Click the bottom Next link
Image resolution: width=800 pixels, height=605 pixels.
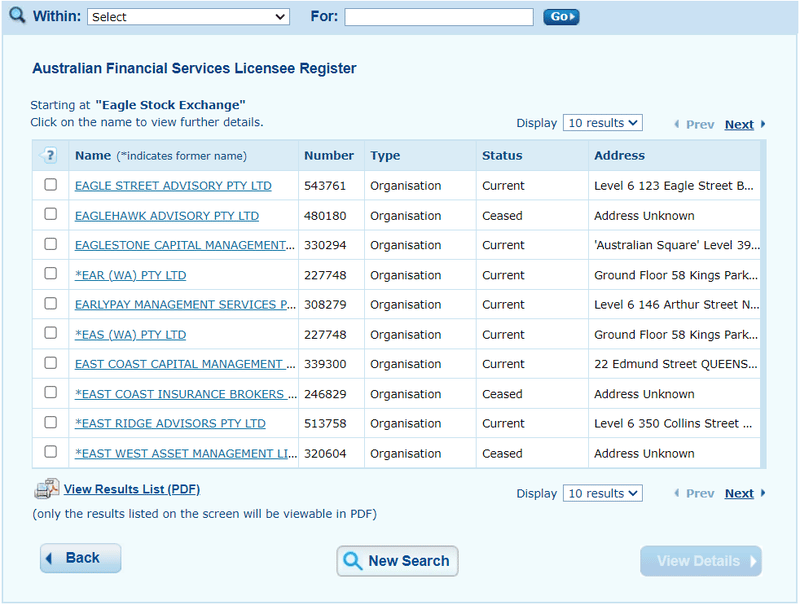pos(739,493)
